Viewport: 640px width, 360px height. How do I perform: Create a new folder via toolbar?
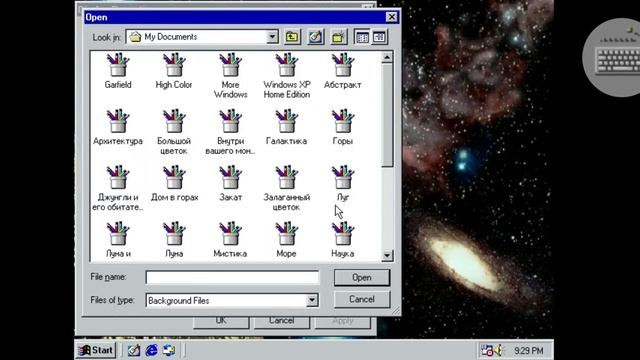coord(338,37)
